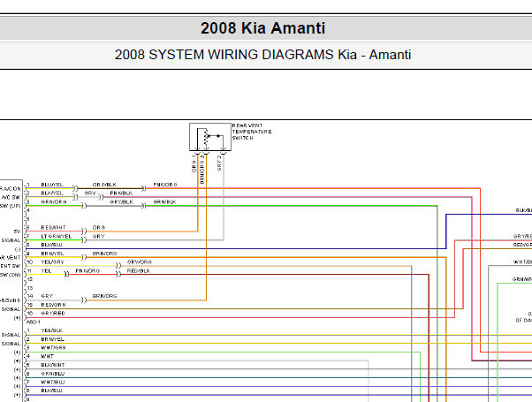This screenshot has height=402, width=532.
Task: Select the "WHT" label above BLK/WHT
Action: [47, 356]
